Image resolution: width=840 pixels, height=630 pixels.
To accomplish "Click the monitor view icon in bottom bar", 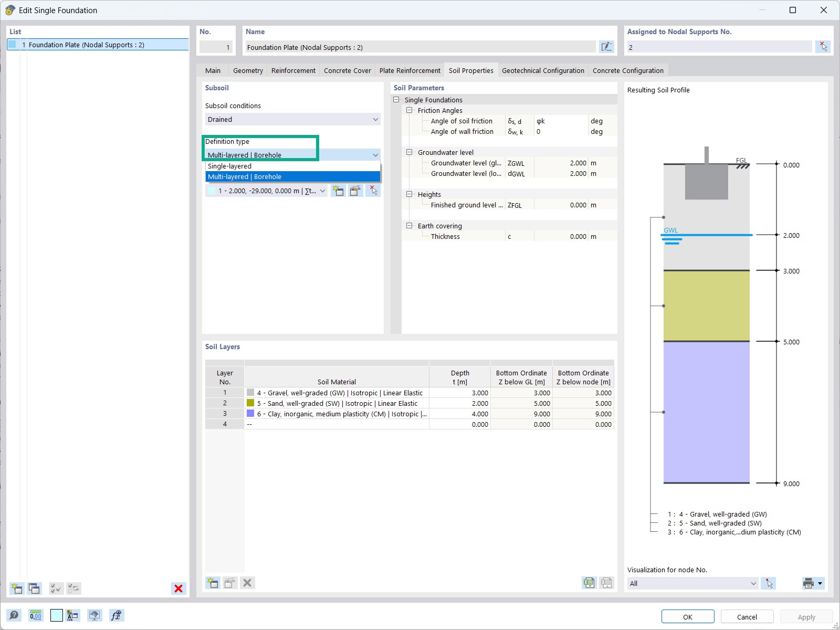I will point(94,615).
